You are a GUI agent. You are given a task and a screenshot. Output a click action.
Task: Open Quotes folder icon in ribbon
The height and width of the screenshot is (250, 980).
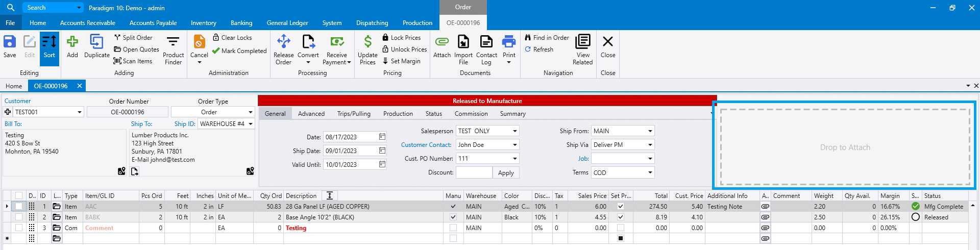(x=117, y=49)
